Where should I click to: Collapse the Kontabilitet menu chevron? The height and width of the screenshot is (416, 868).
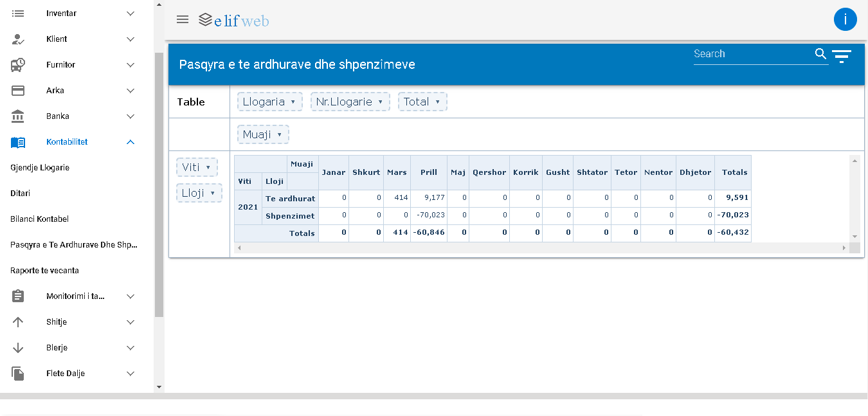coord(131,142)
